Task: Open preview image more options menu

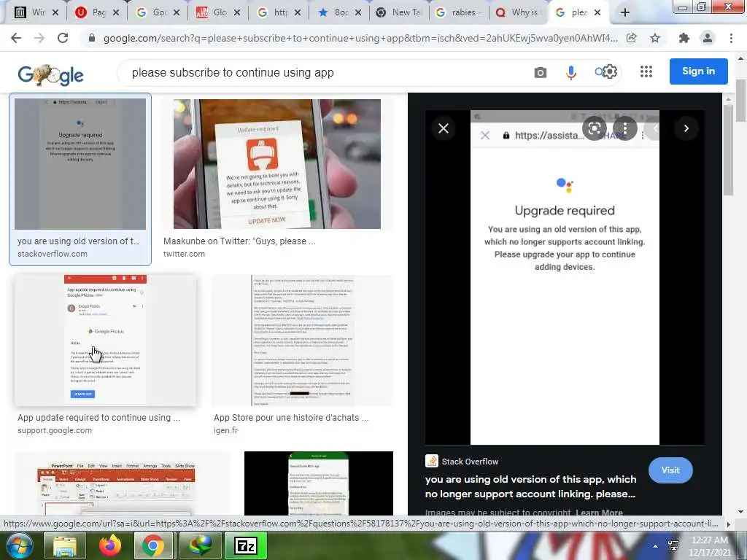Action: point(624,128)
